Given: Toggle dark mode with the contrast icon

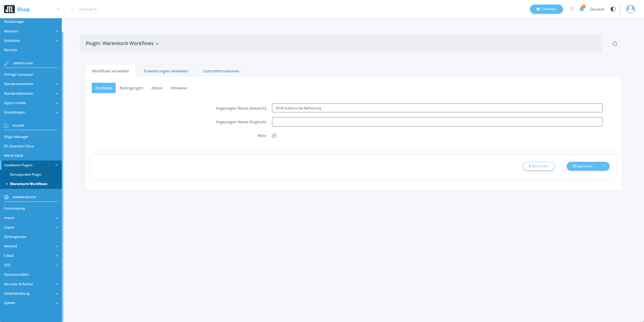Looking at the screenshot, I should pyautogui.click(x=613, y=9).
